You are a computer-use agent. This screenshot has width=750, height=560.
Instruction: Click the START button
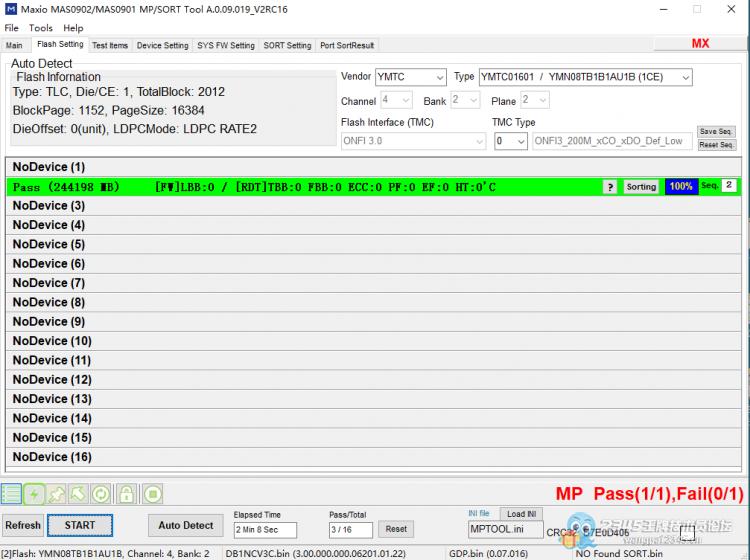(x=80, y=525)
